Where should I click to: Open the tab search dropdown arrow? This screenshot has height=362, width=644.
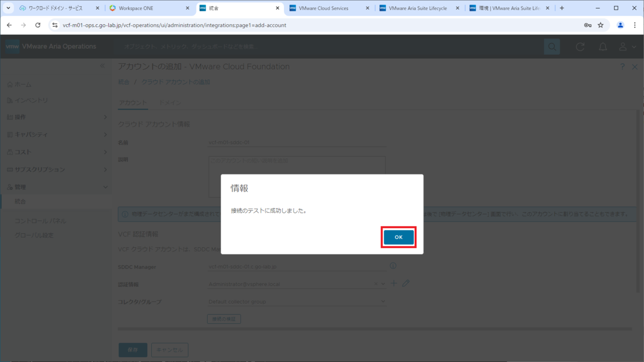point(8,8)
